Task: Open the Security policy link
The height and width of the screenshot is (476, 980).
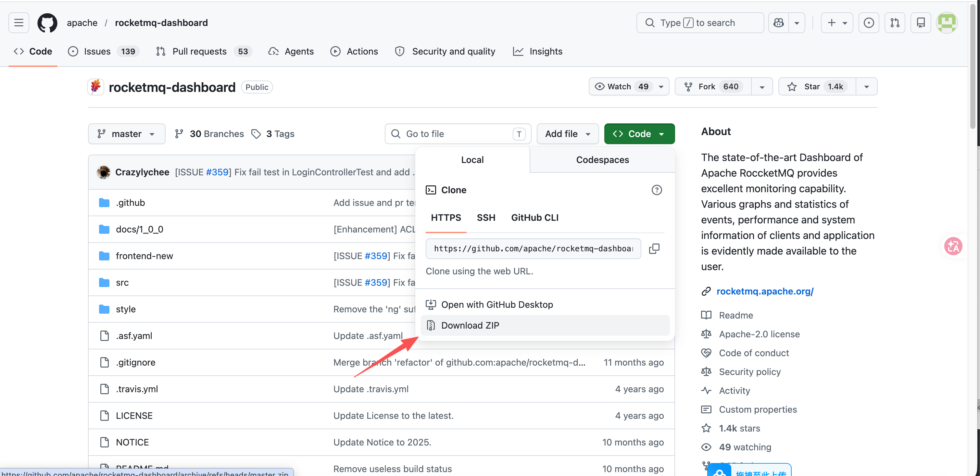Action: (749, 372)
